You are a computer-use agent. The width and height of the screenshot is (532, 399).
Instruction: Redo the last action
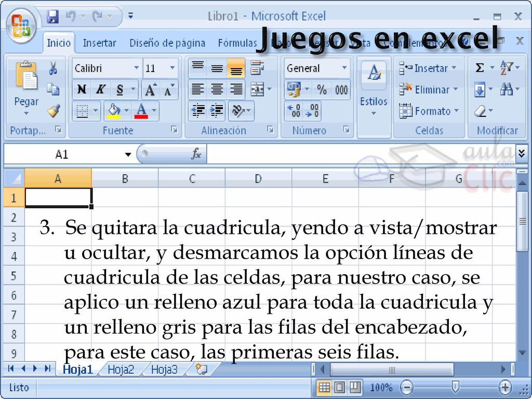pos(98,16)
